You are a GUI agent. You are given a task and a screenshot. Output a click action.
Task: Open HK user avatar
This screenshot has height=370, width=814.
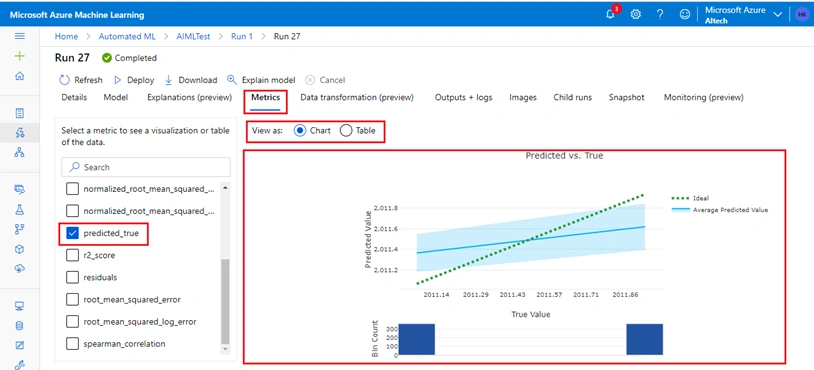coord(802,15)
